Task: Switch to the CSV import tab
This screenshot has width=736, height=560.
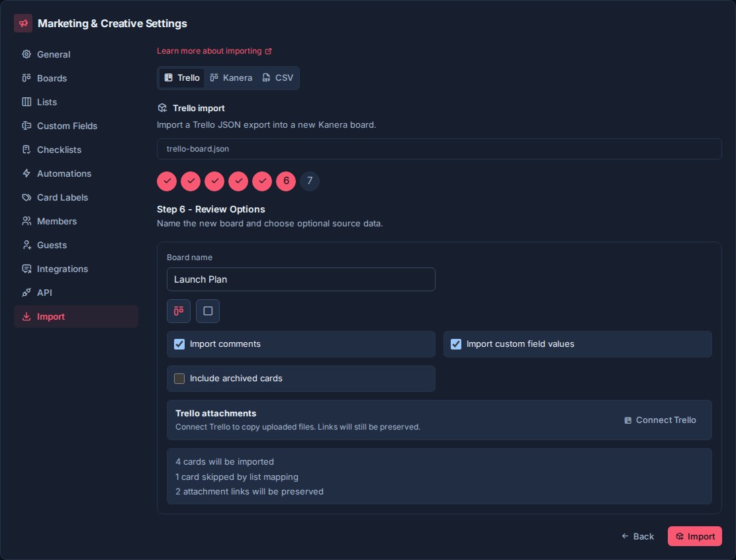Action: (277, 78)
